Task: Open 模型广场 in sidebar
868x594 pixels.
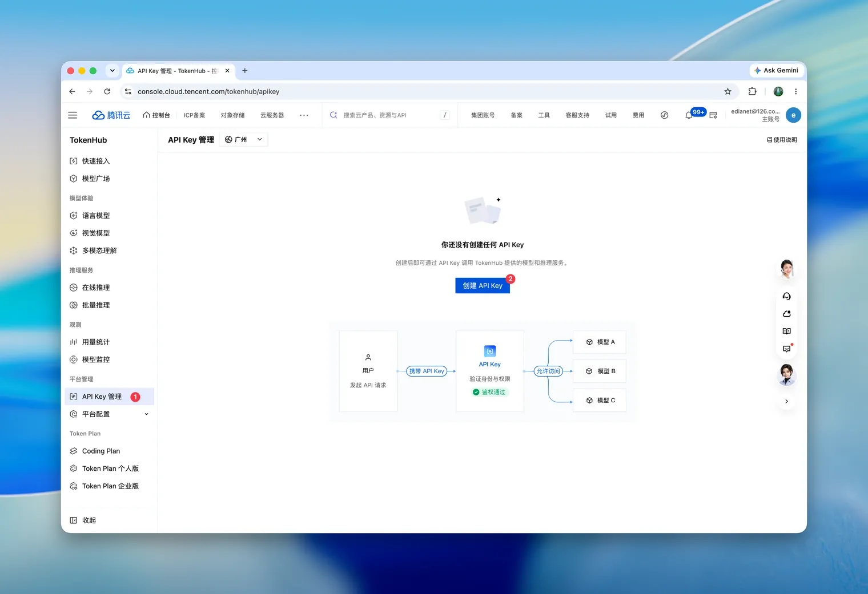Action: (109, 179)
